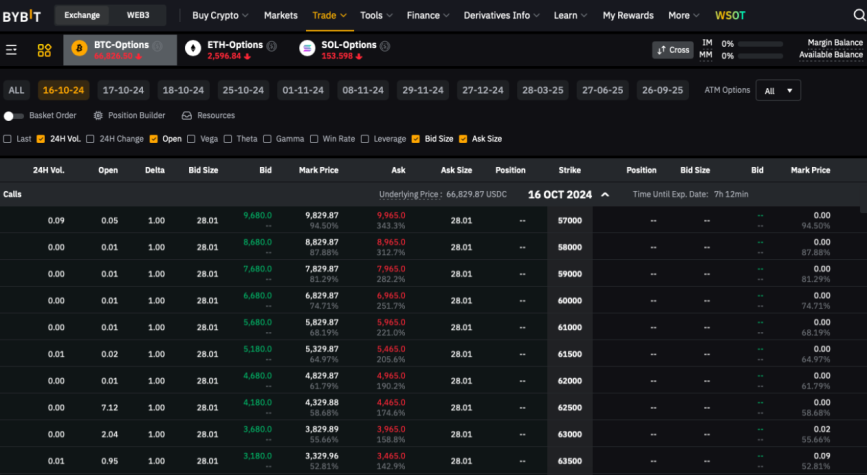Viewport: 867px width, 475px height.
Task: Select the Bitcoin coin icon
Action: [79, 49]
